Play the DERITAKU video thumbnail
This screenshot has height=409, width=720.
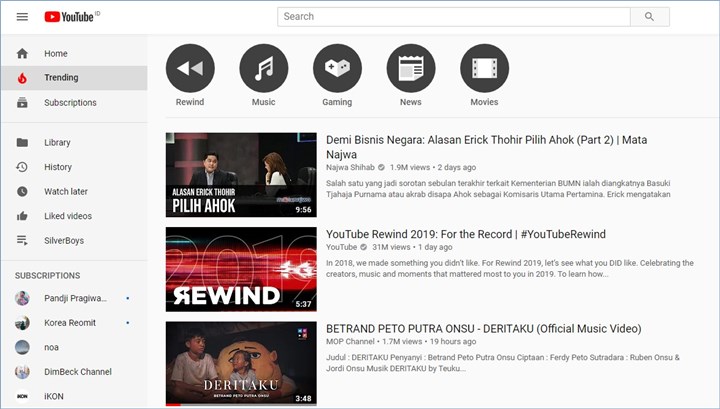[241, 364]
